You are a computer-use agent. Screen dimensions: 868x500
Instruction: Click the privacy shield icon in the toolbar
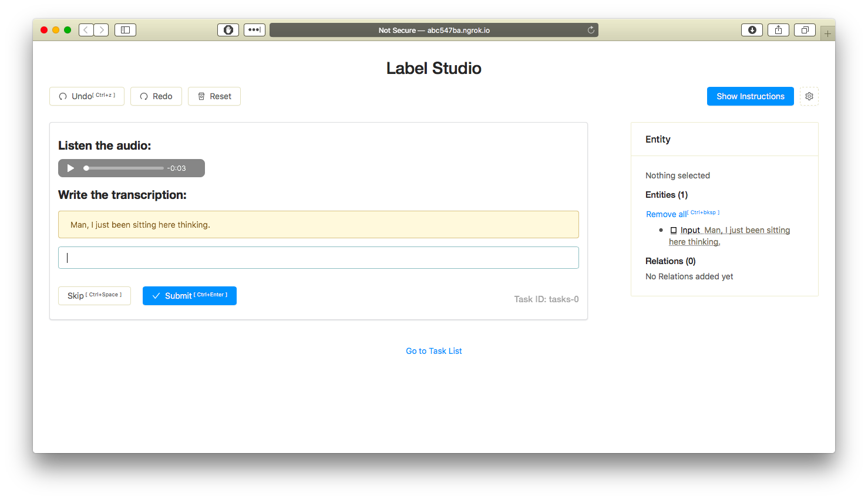pos(228,29)
